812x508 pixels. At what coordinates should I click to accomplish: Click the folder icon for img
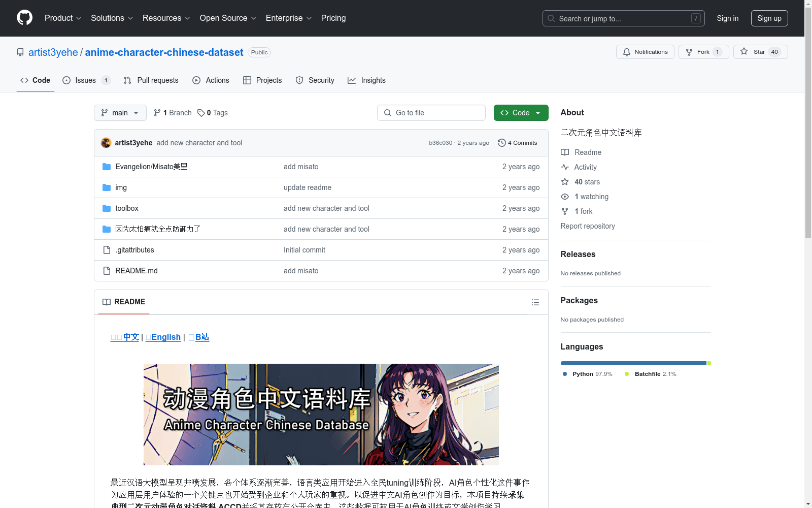[107, 187]
